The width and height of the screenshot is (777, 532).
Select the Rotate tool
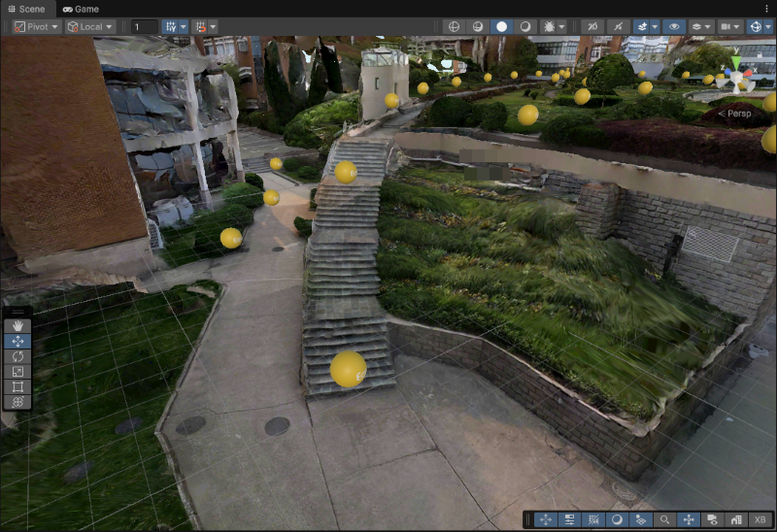pos(17,356)
